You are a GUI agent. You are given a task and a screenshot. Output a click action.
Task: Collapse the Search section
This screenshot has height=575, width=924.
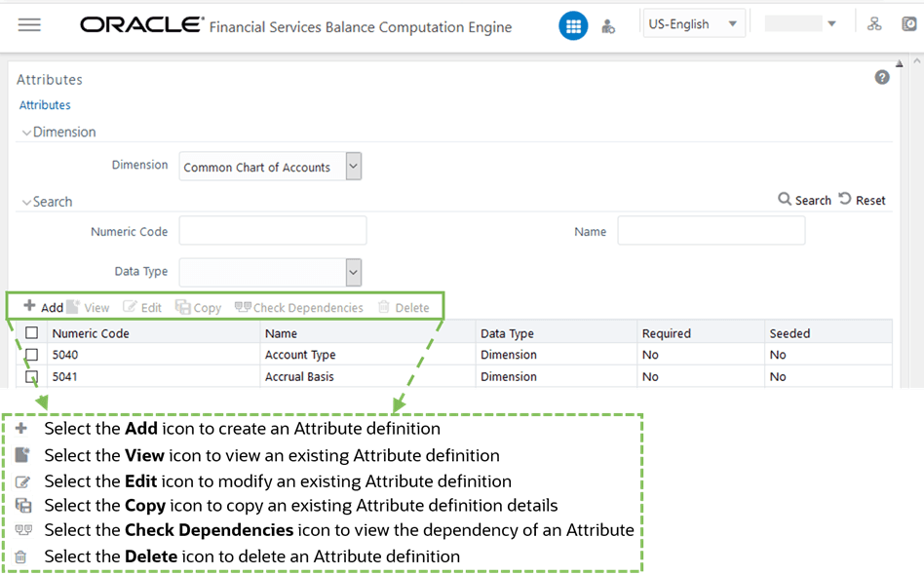click(x=26, y=202)
